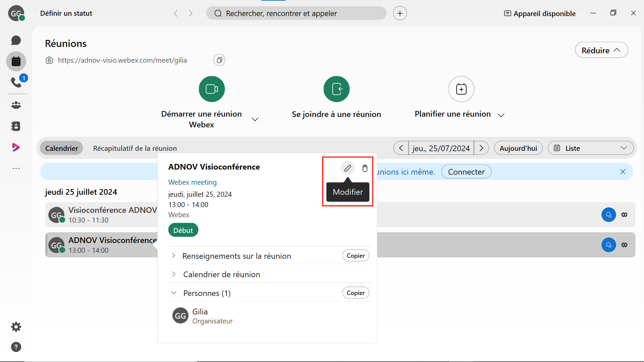Copy meeting information with Renseignements Copier button
This screenshot has height=362, width=644.
click(x=356, y=256)
